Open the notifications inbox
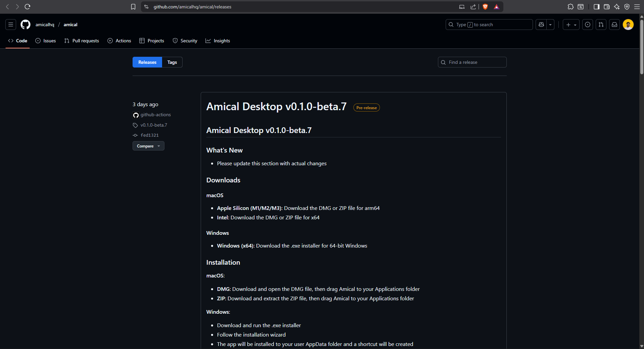This screenshot has width=644, height=349. click(614, 25)
